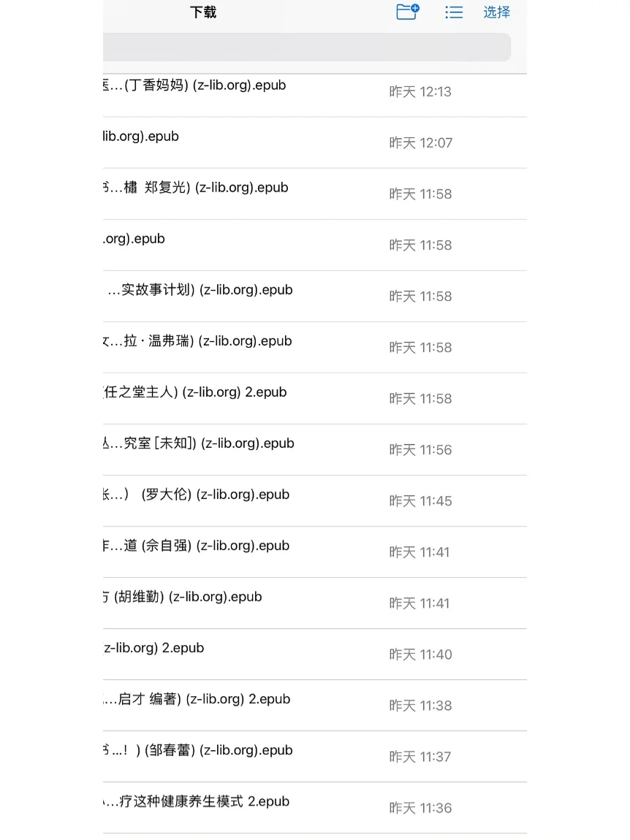Open the 拉·温弗瑞 epub file
This screenshot has height=840, width=630.
point(315,347)
